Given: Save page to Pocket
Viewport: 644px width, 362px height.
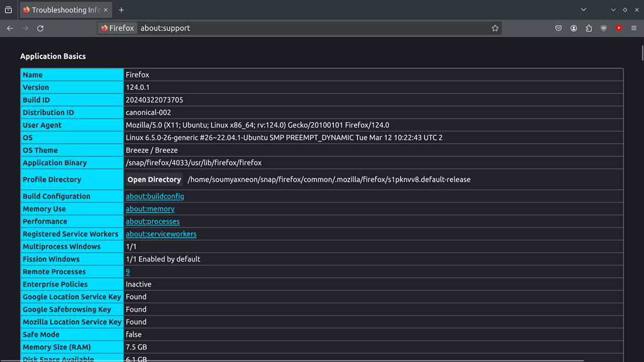Looking at the screenshot, I should point(558,28).
